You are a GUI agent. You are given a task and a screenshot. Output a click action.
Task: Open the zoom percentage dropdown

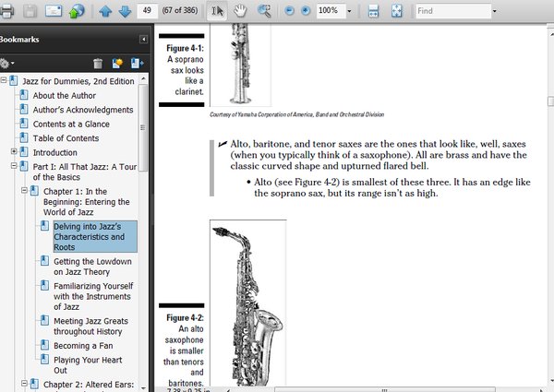click(348, 11)
